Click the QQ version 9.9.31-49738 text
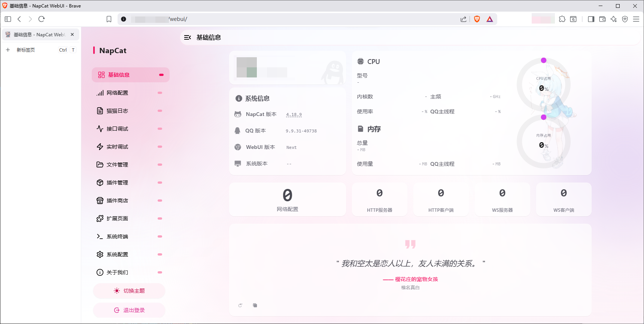 point(301,131)
